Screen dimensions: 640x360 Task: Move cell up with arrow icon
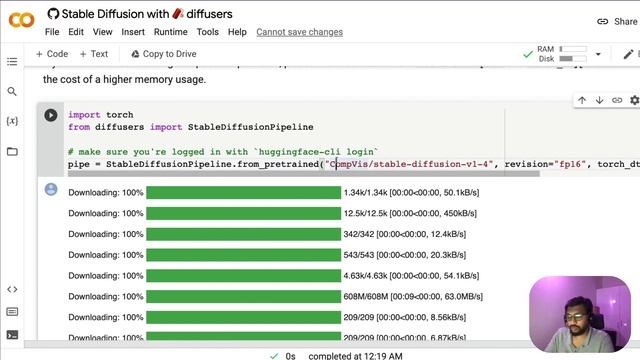coord(582,100)
